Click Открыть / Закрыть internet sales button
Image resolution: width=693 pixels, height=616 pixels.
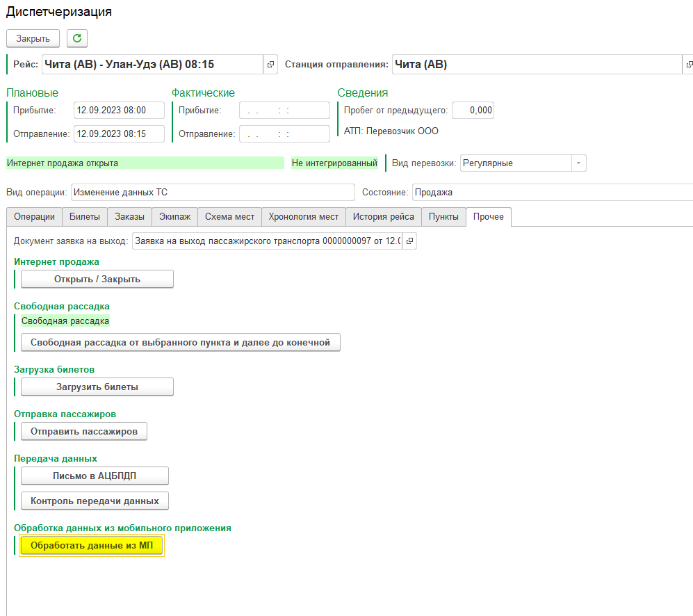97,279
